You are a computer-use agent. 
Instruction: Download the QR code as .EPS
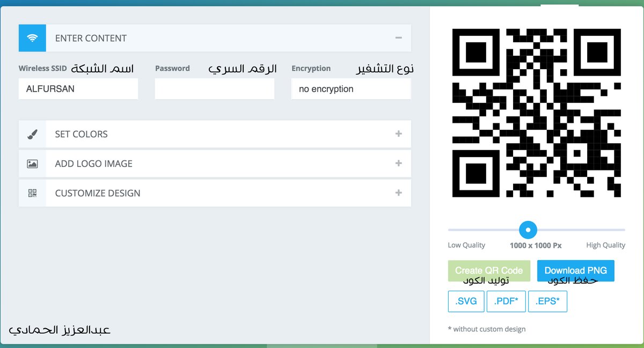(547, 301)
